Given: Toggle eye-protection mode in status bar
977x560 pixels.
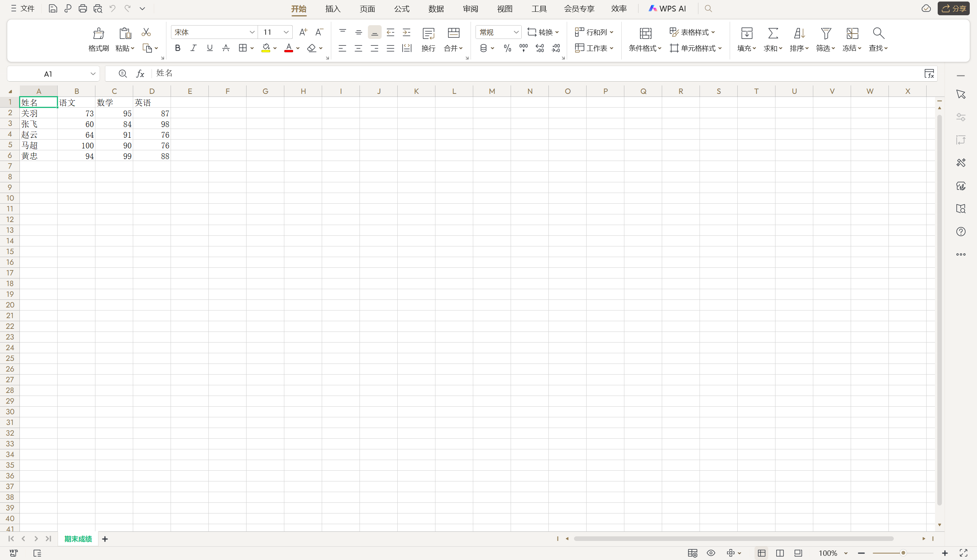Looking at the screenshot, I should (x=711, y=553).
